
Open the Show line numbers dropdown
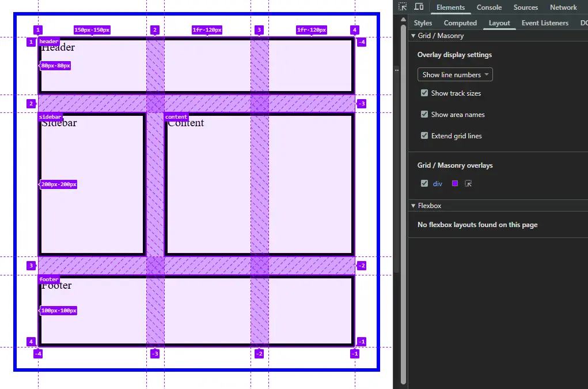click(455, 75)
